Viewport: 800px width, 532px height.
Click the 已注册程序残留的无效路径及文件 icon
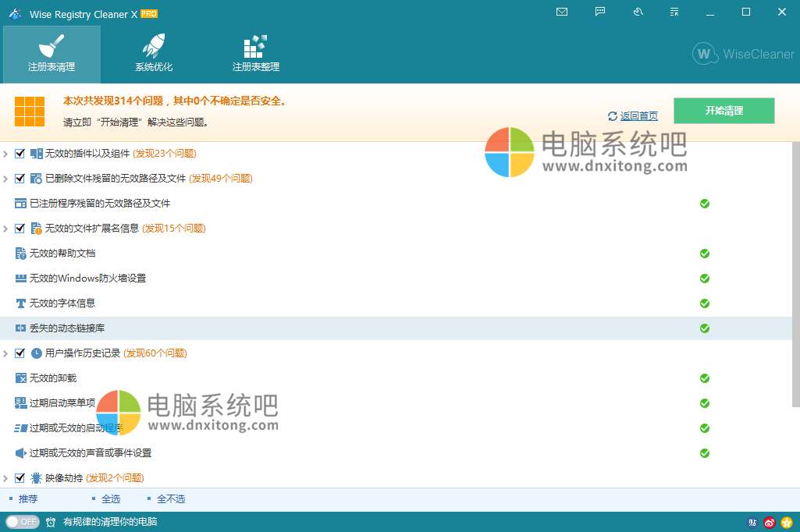(20, 204)
